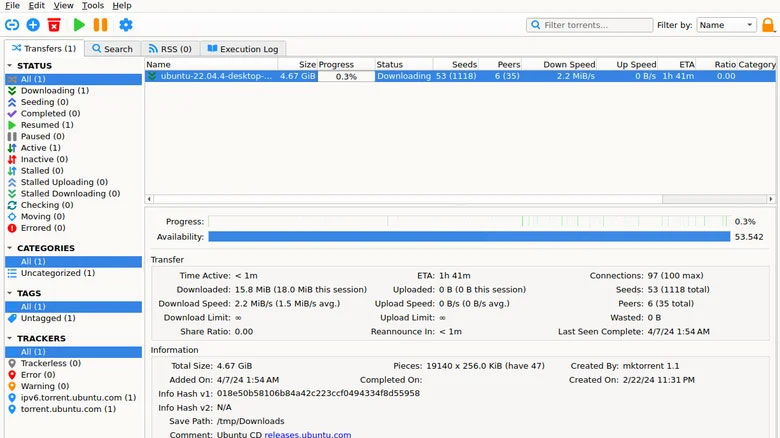Sort by the Name column header
This screenshot has height=438, width=780.
point(211,65)
